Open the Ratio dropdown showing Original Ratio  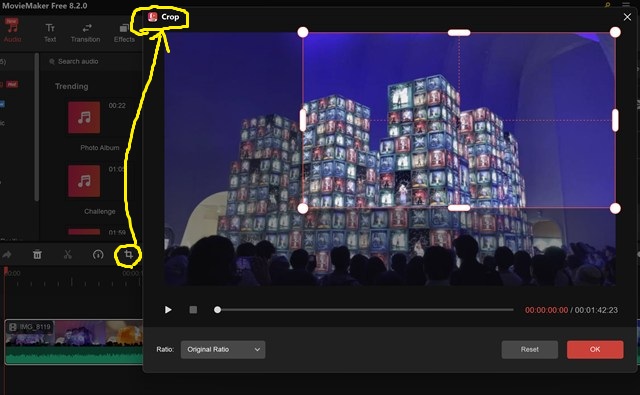[x=223, y=350]
